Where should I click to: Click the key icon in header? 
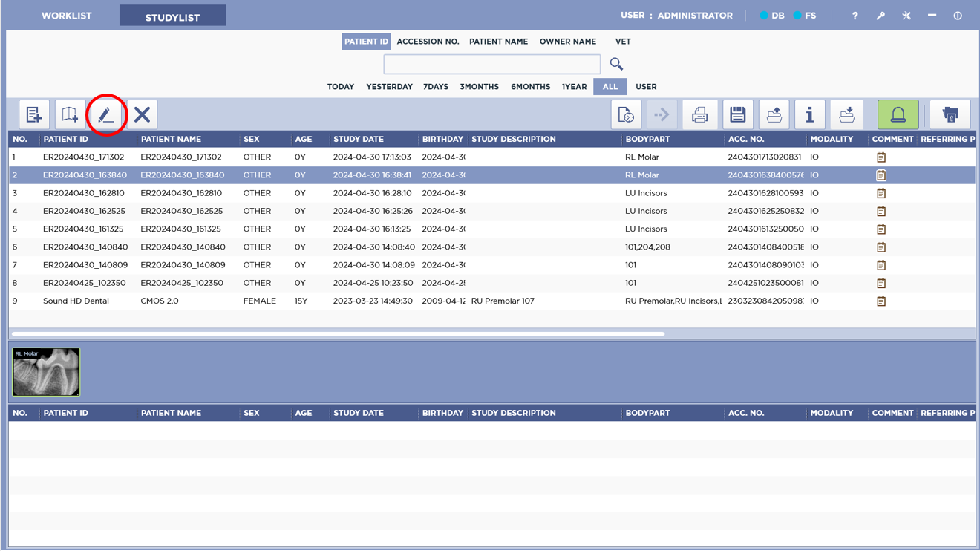[x=881, y=16]
